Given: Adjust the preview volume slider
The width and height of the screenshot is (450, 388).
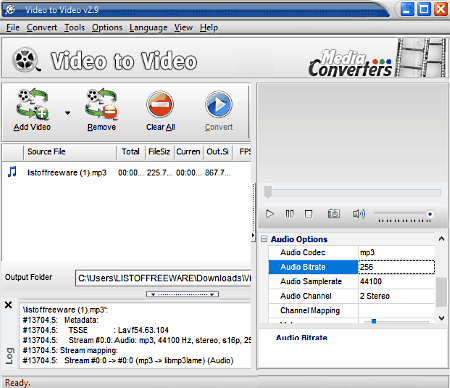Looking at the screenshot, I should click(x=403, y=214).
